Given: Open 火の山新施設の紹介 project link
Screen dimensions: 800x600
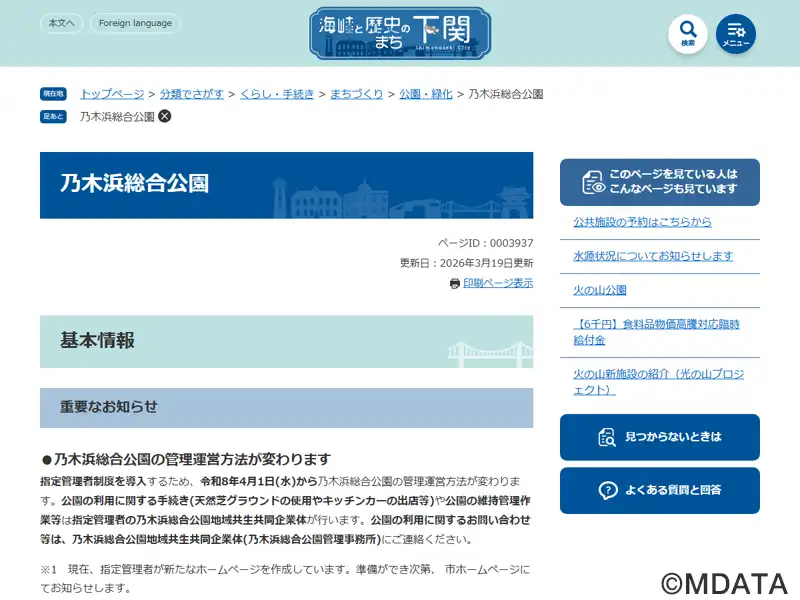Looking at the screenshot, I should click(658, 381).
